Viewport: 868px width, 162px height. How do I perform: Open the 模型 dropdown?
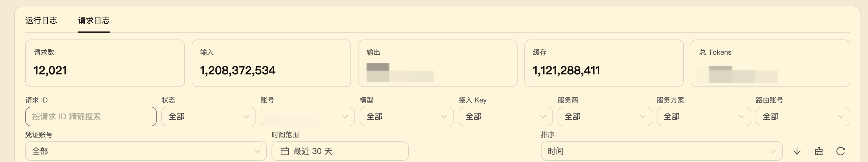point(407,116)
